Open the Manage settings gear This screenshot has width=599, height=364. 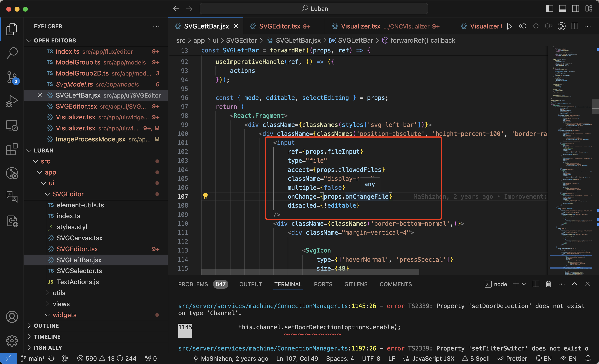[x=12, y=340]
